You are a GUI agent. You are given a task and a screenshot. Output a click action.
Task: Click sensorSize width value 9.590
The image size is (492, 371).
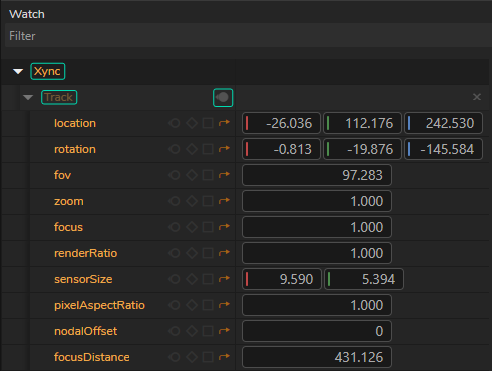(282, 279)
